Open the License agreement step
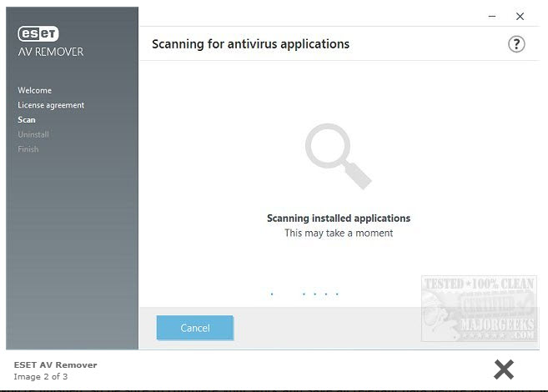The image size is (548, 392). (51, 105)
